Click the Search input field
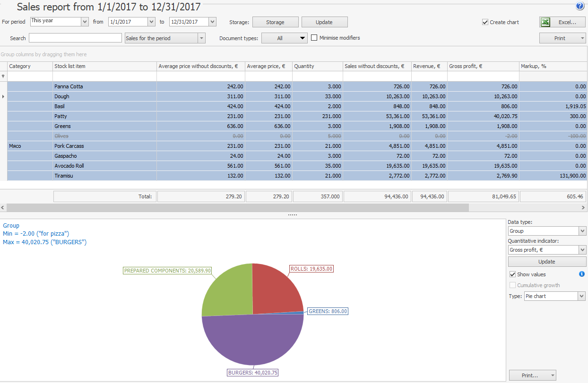 pyautogui.click(x=75, y=38)
